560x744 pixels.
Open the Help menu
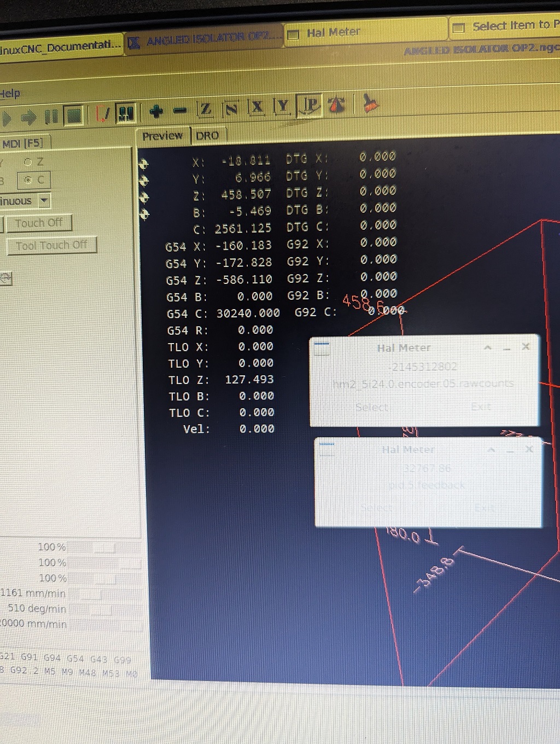pyautogui.click(x=10, y=93)
